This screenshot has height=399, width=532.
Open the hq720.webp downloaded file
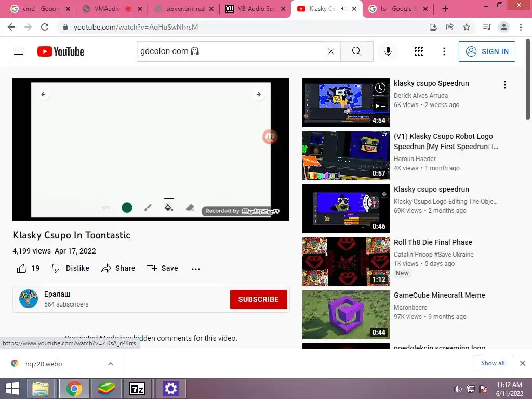click(x=44, y=364)
